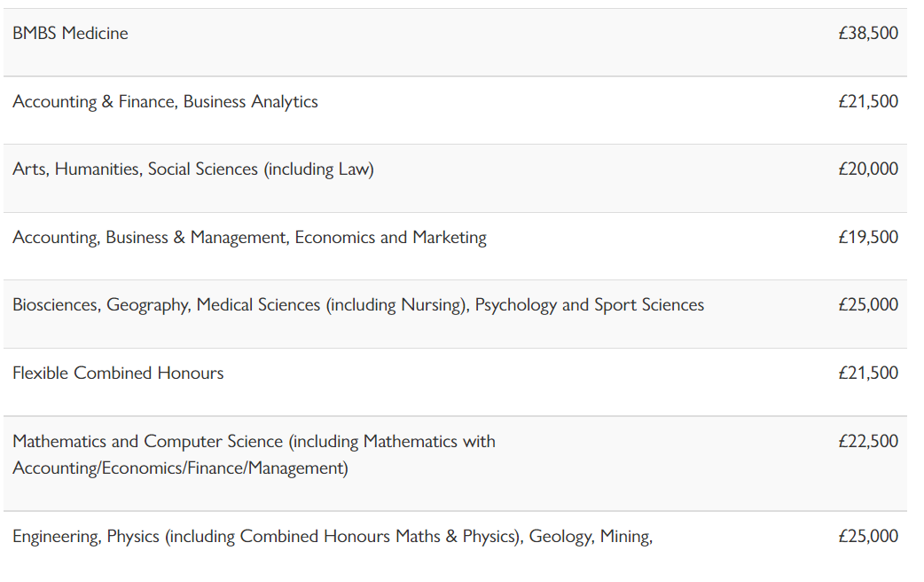
Task: Click the Biosciences, Geography, Medical Sciences row text
Action: coord(167,305)
